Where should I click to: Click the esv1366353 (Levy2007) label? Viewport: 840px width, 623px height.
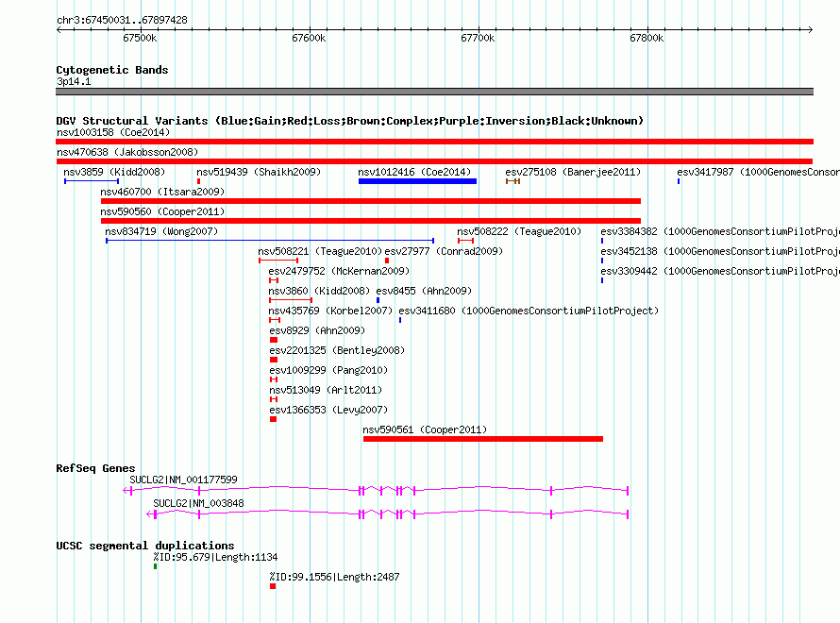(328, 410)
